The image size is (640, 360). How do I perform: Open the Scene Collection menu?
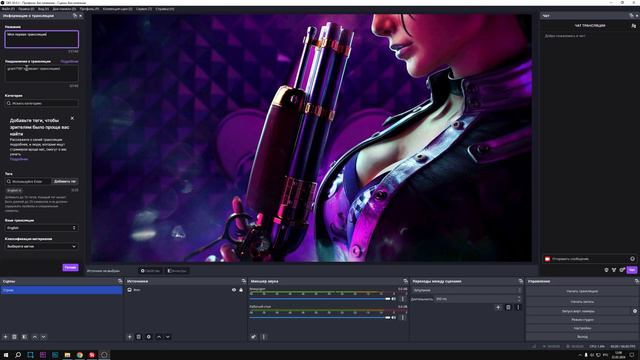(118, 9)
